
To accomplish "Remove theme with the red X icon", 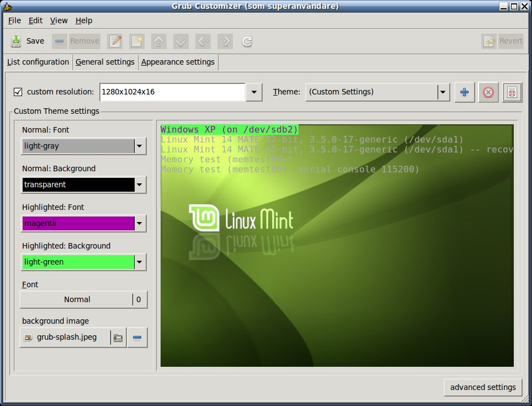I will (488, 92).
